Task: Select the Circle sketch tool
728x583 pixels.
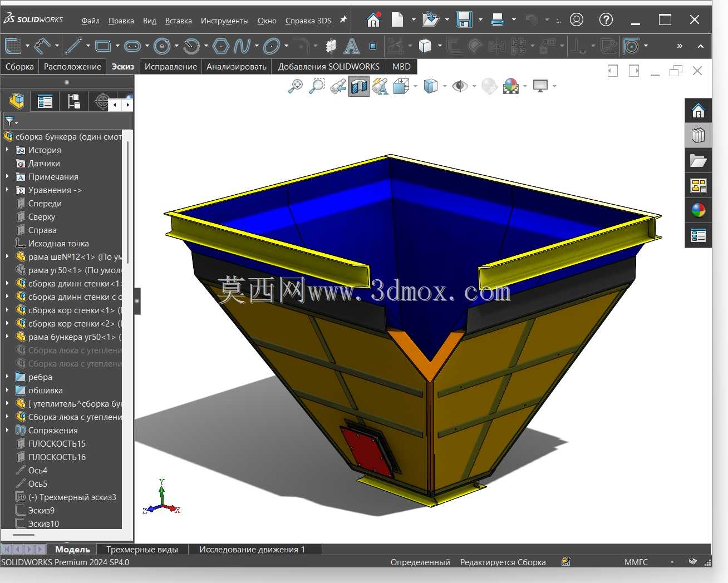Action: 162,46
